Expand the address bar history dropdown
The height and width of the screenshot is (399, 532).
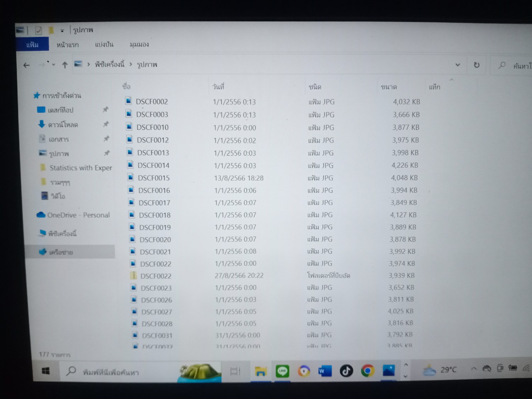click(458, 65)
